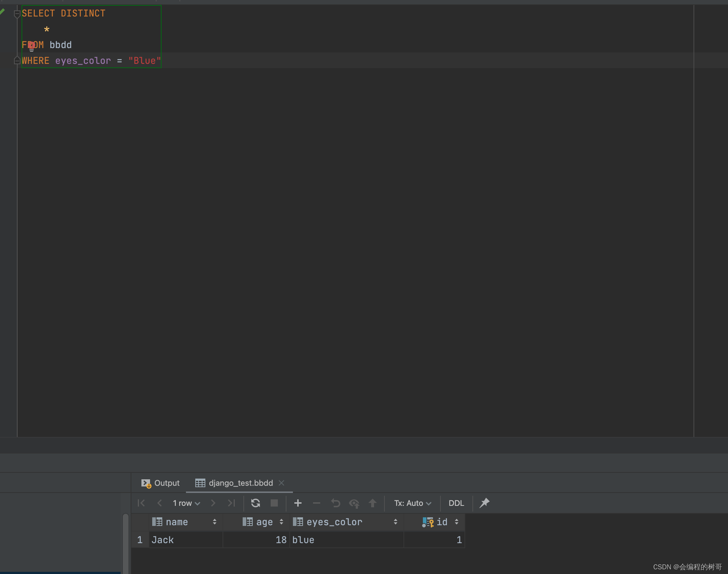Click the intention bulb on FROM line
This screenshot has width=728, height=574.
click(32, 46)
